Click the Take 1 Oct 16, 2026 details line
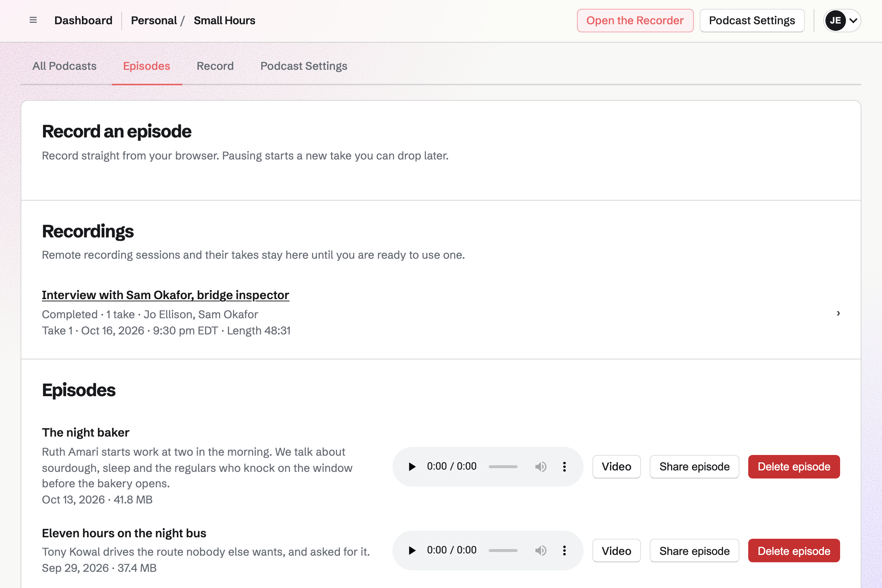 pyautogui.click(x=166, y=330)
